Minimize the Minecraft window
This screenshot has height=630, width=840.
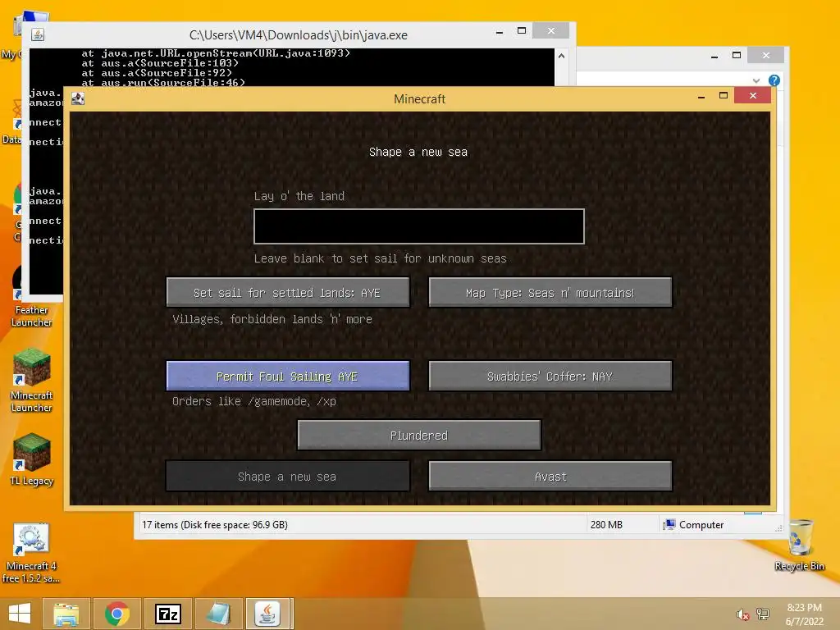701,96
